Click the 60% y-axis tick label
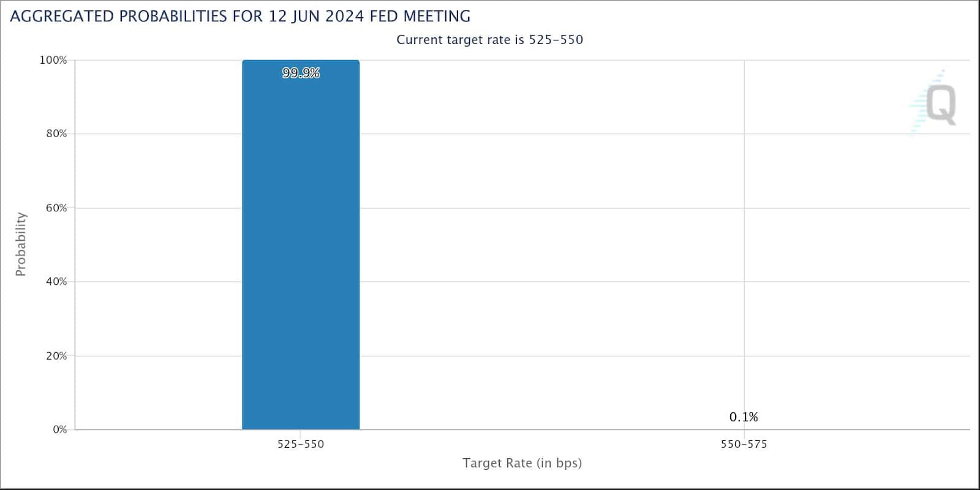980x490 pixels. point(56,208)
